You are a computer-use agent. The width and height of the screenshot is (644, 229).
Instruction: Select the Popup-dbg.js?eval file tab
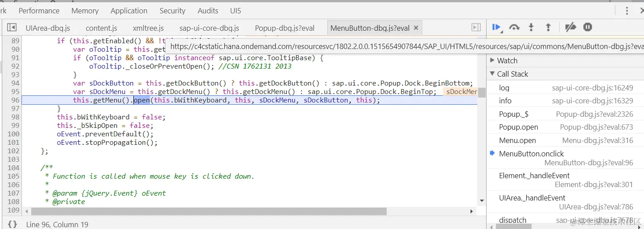point(285,28)
